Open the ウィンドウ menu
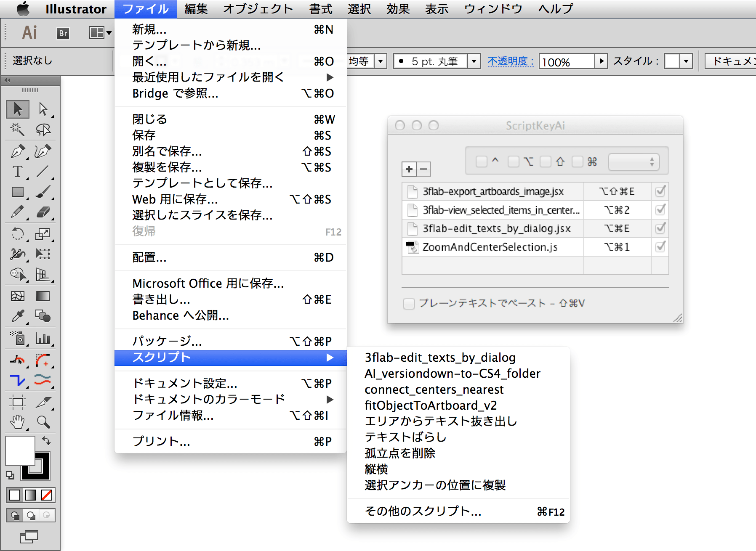 pos(493,9)
